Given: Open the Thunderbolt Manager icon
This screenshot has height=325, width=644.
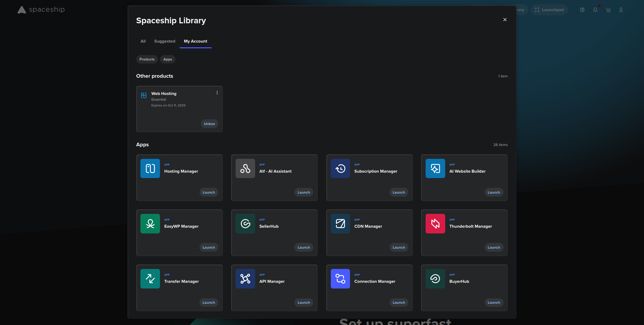Looking at the screenshot, I should 435,223.
